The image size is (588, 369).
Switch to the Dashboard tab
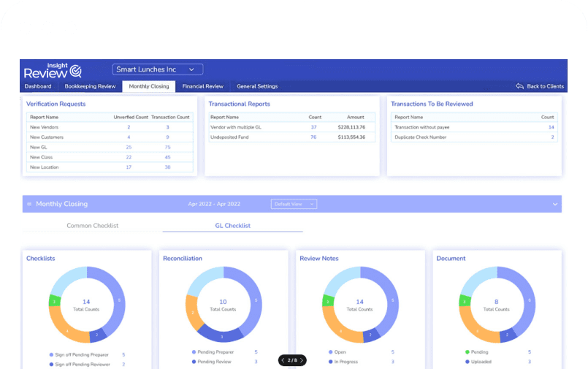pos(38,86)
